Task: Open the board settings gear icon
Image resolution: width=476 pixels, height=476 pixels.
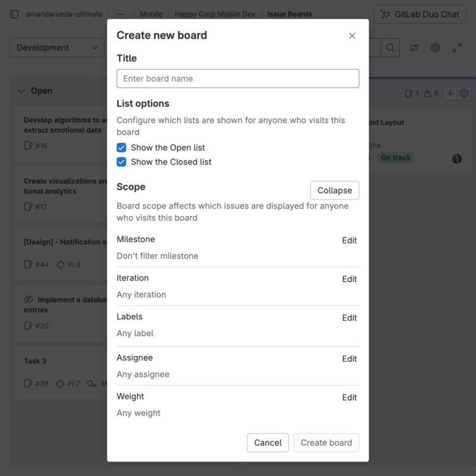Action: point(435,47)
